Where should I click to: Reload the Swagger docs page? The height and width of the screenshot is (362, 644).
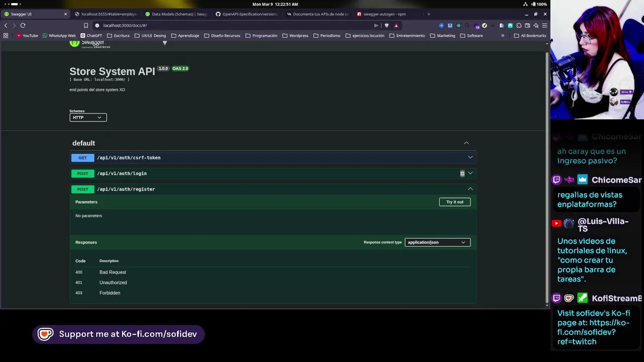[x=23, y=25]
